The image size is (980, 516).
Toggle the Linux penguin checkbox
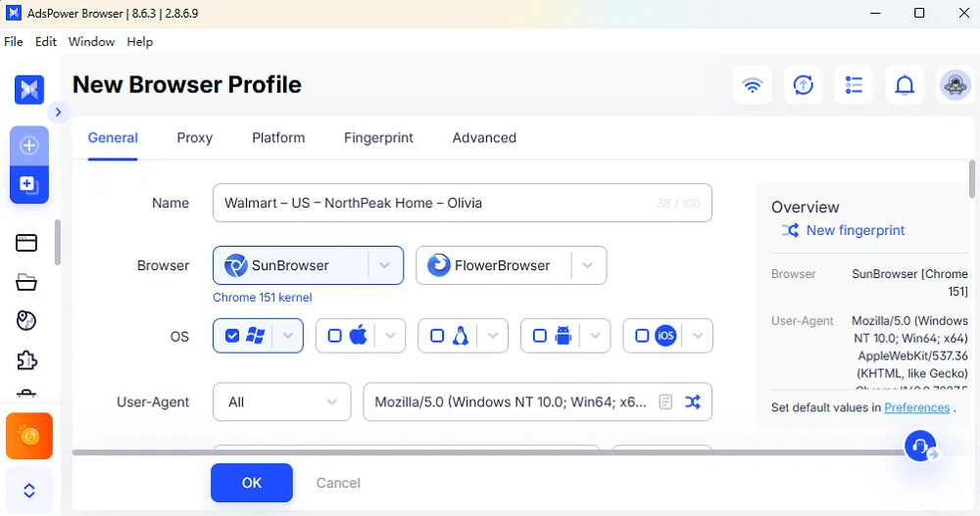437,336
